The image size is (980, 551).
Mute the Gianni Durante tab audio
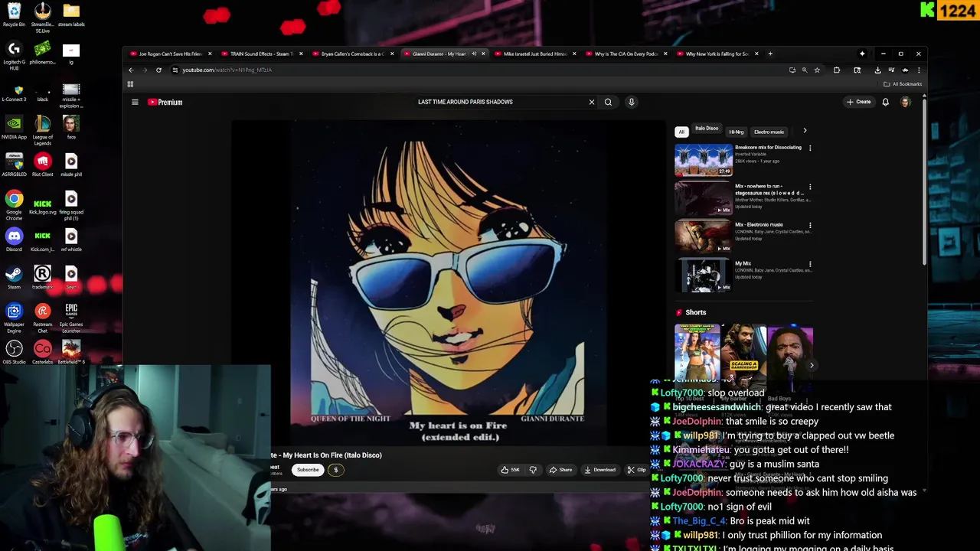point(474,54)
